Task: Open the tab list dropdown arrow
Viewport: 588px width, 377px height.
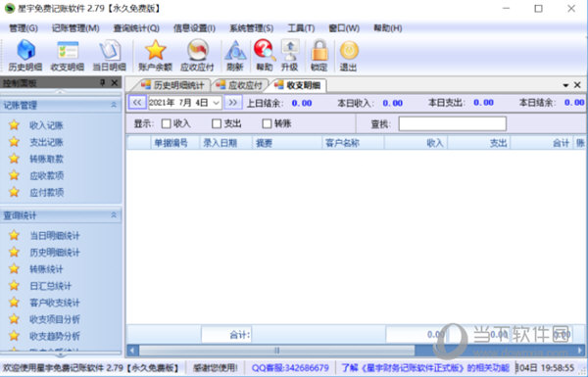Action: pyautogui.click(x=565, y=85)
